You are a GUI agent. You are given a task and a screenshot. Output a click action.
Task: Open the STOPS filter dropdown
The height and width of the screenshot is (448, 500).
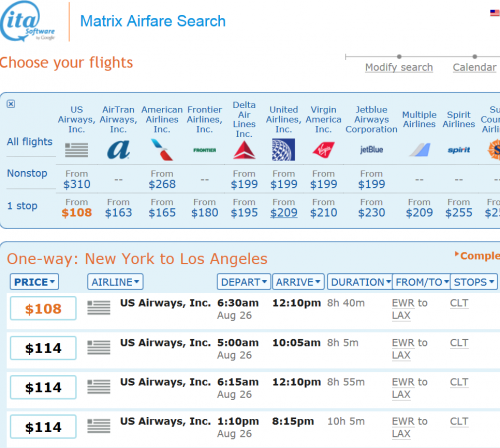[474, 282]
